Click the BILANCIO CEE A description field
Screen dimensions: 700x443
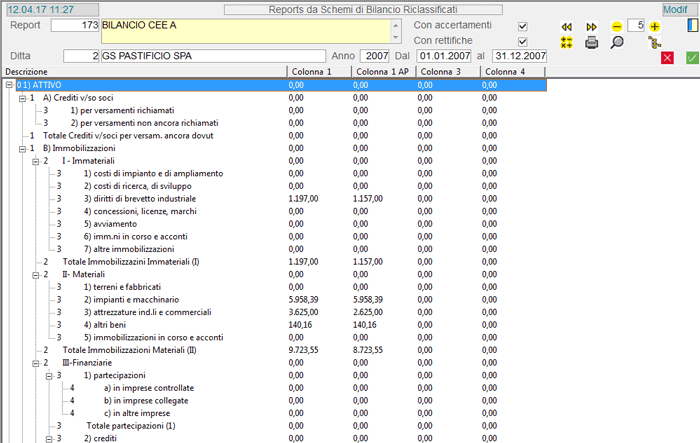click(x=246, y=31)
